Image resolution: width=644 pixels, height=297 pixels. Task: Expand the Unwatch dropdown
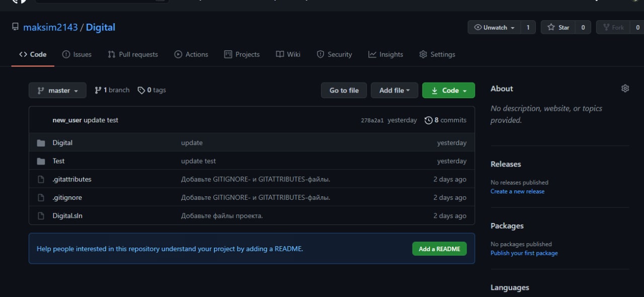(x=494, y=28)
